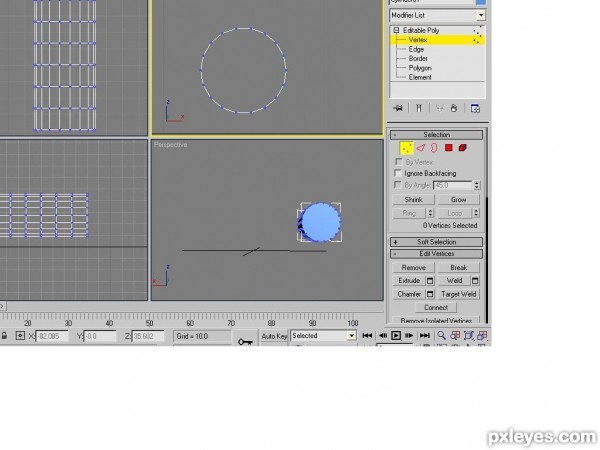Click the Break button
This screenshot has height=450, width=600.
[x=458, y=267]
